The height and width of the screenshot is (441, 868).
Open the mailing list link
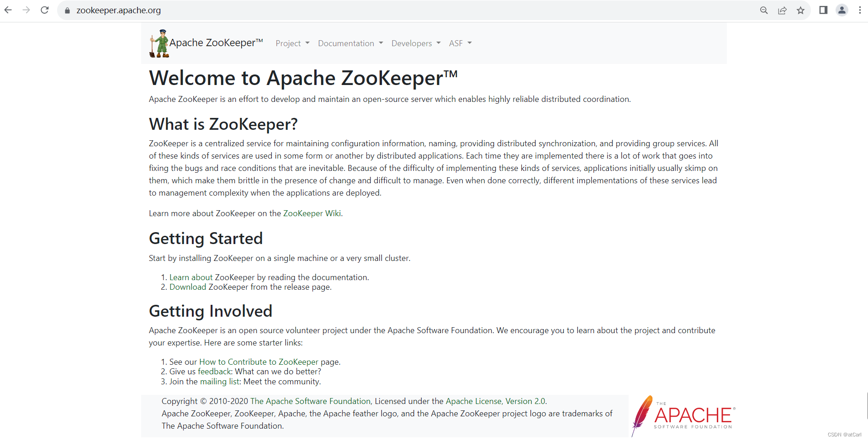tap(220, 382)
